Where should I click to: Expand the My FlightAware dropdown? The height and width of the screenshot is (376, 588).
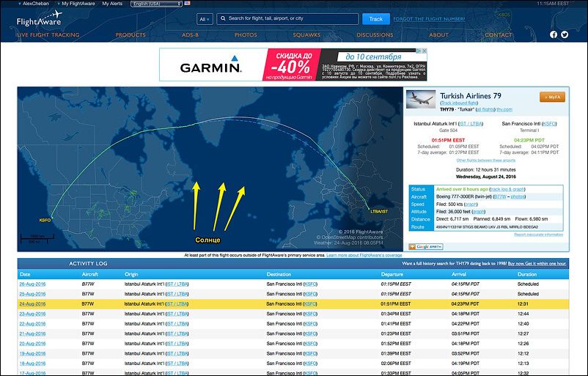(76, 4)
